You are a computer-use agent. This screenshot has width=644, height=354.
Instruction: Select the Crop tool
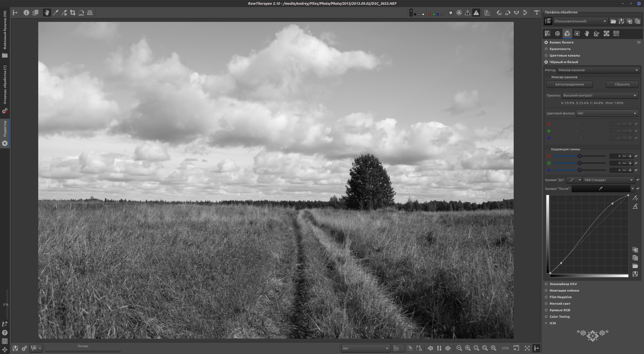click(x=73, y=13)
